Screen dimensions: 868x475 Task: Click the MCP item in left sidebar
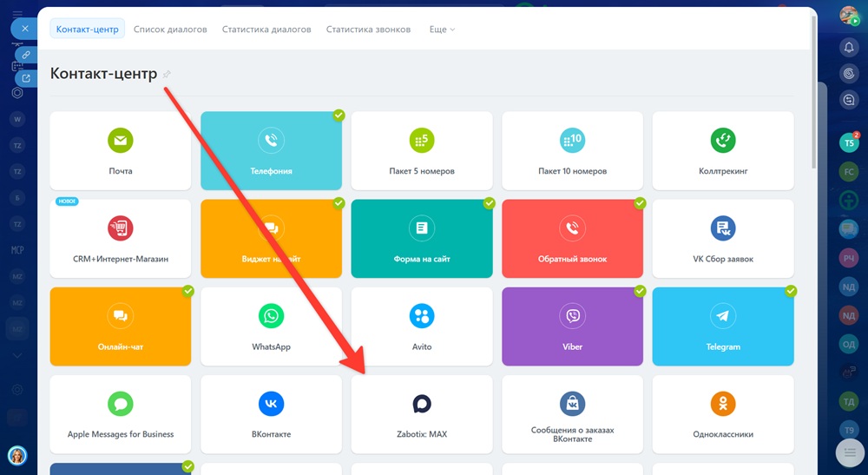(x=17, y=250)
